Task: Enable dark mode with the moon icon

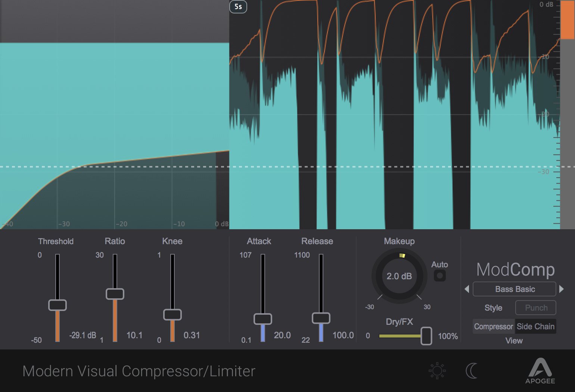Action: (x=472, y=370)
